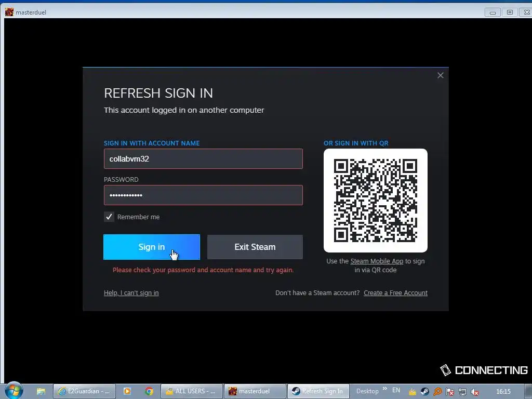The height and width of the screenshot is (399, 532).
Task: Close the Refresh Sign In dialog with X
Action: click(x=441, y=75)
